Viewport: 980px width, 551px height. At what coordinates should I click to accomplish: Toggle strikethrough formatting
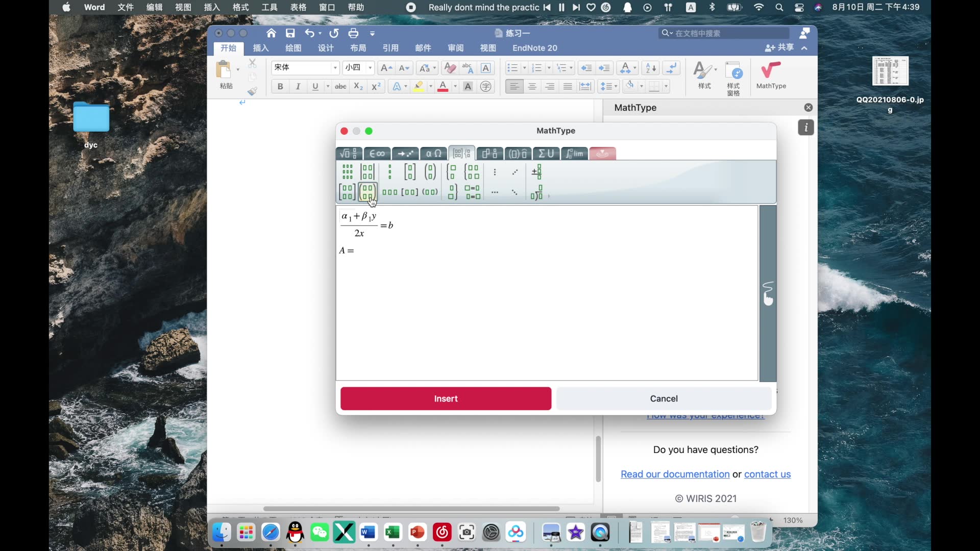(x=340, y=86)
